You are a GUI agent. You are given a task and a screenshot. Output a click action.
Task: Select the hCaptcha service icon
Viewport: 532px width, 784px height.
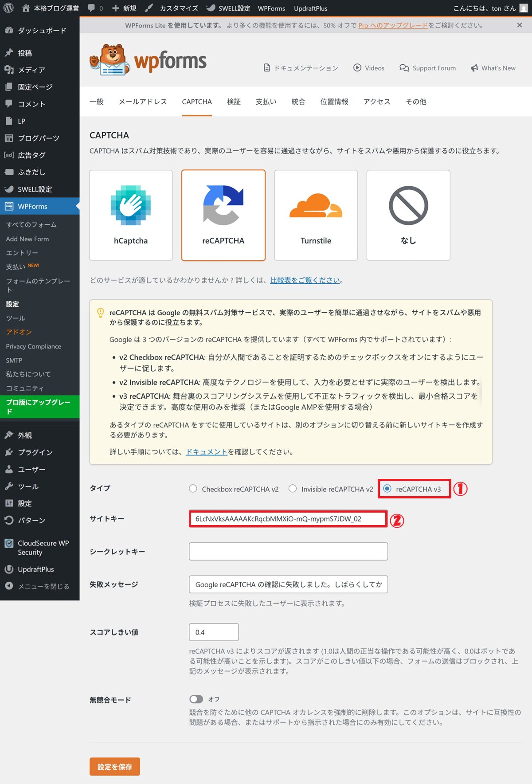pos(130,205)
